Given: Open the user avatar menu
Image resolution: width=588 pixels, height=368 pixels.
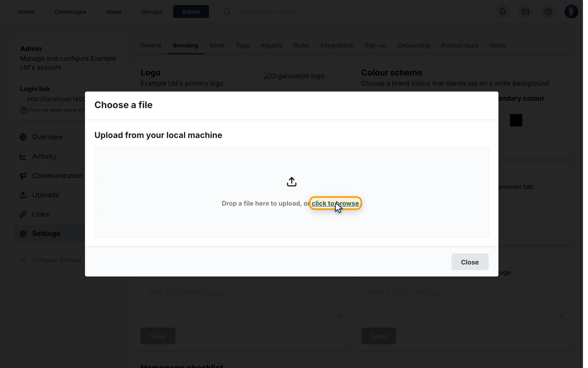Looking at the screenshot, I should (x=571, y=11).
